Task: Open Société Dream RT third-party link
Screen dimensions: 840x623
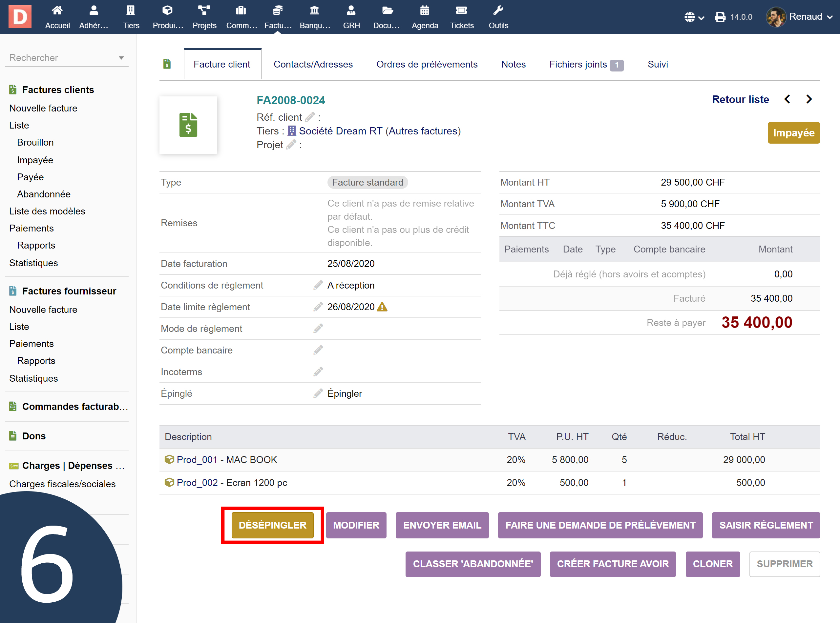Action: tap(340, 131)
